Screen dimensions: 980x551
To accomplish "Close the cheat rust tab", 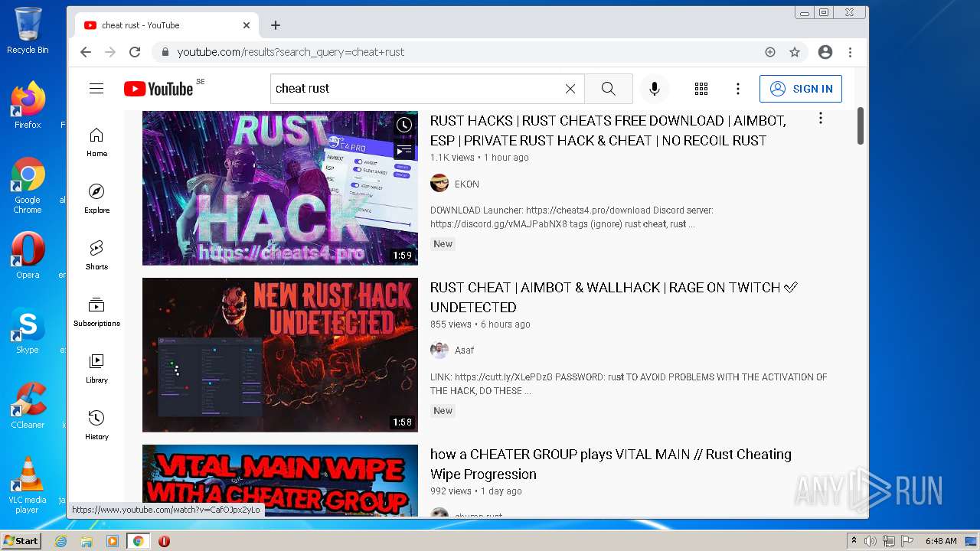I will (x=247, y=25).
